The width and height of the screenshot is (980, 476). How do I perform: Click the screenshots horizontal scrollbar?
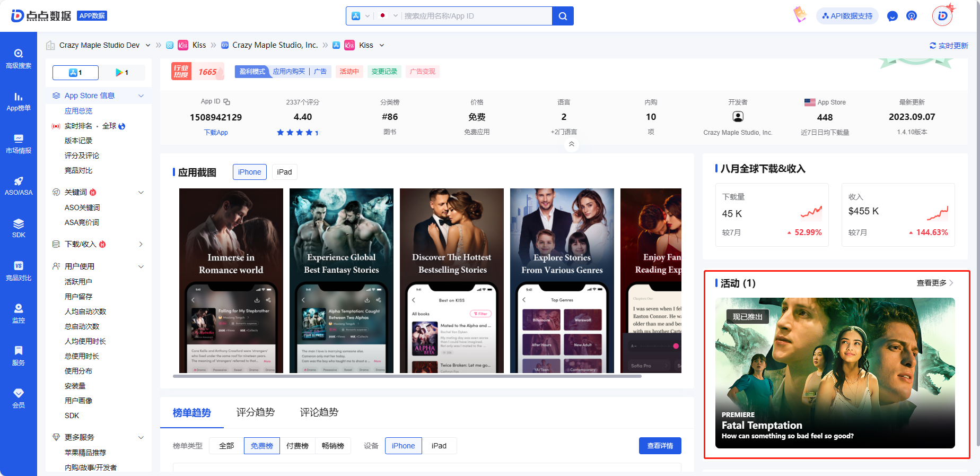tap(407, 376)
